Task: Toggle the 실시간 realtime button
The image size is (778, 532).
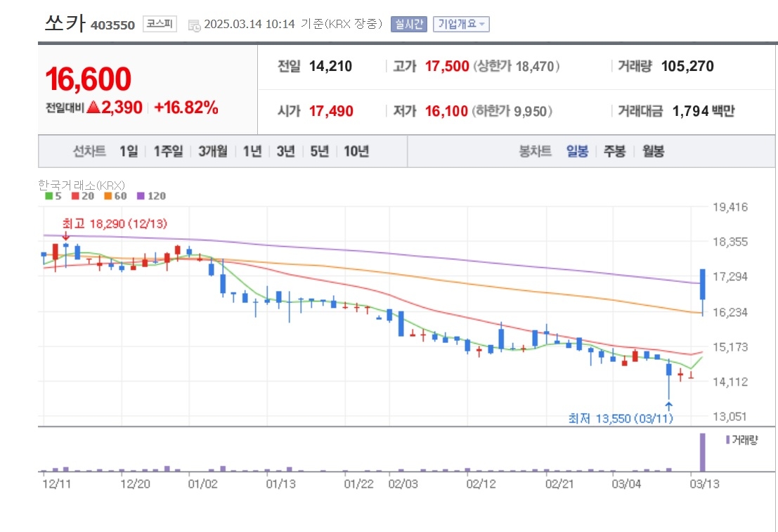Action: pos(409,24)
